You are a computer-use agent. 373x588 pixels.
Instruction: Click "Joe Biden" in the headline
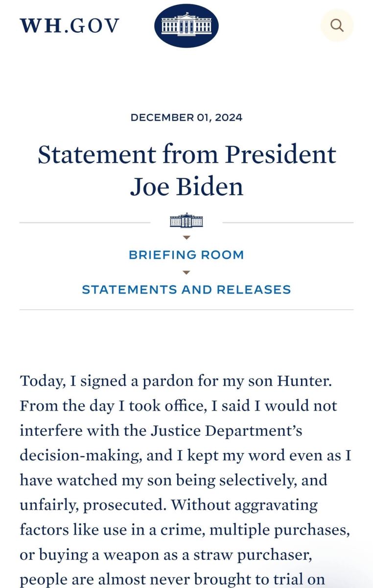(186, 187)
